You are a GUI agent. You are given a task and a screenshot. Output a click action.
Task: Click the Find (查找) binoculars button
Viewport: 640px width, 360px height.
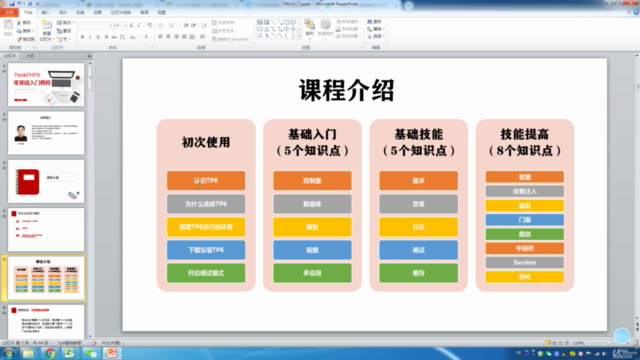click(x=374, y=22)
